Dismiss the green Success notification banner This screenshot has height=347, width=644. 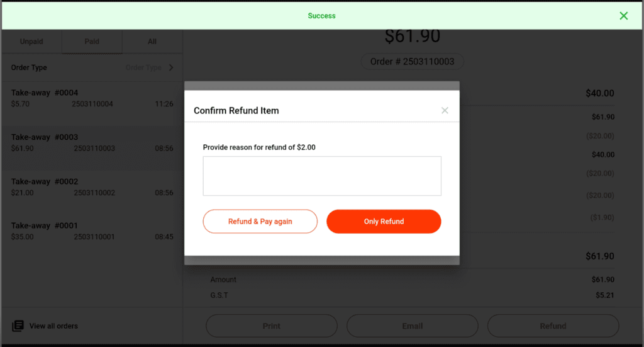[x=623, y=16]
